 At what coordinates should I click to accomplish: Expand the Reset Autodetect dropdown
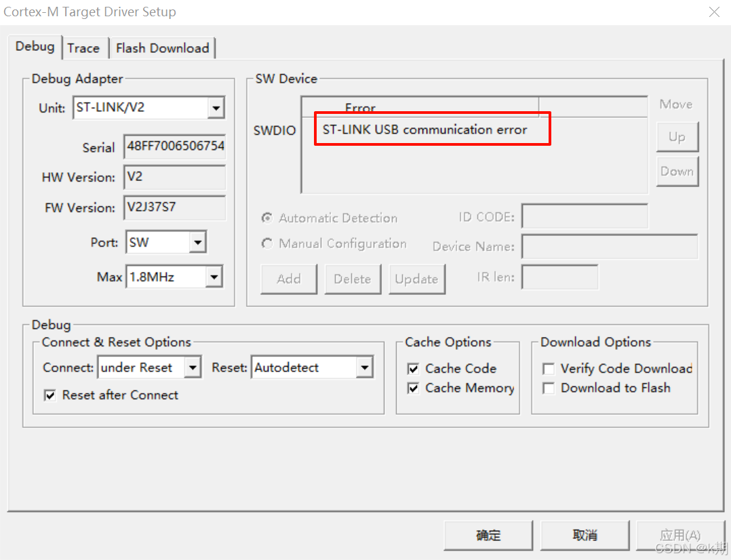coord(365,367)
